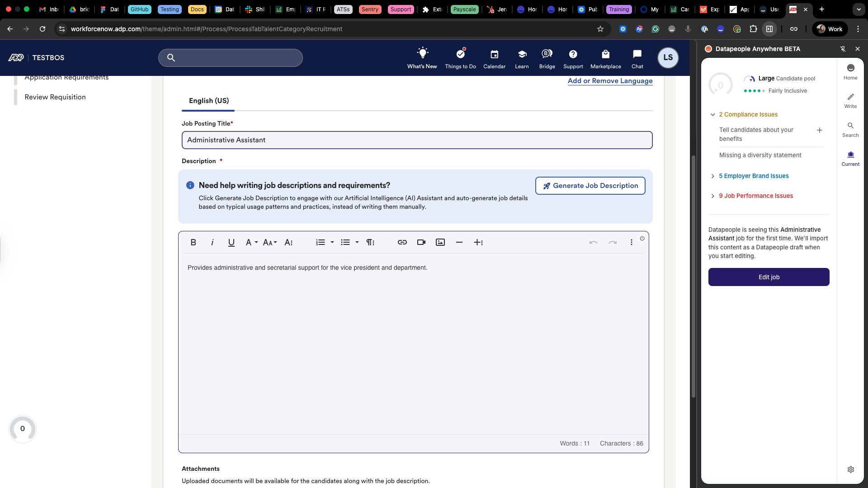
Task: Switch to the GitHub browser tab group
Action: pos(139,9)
